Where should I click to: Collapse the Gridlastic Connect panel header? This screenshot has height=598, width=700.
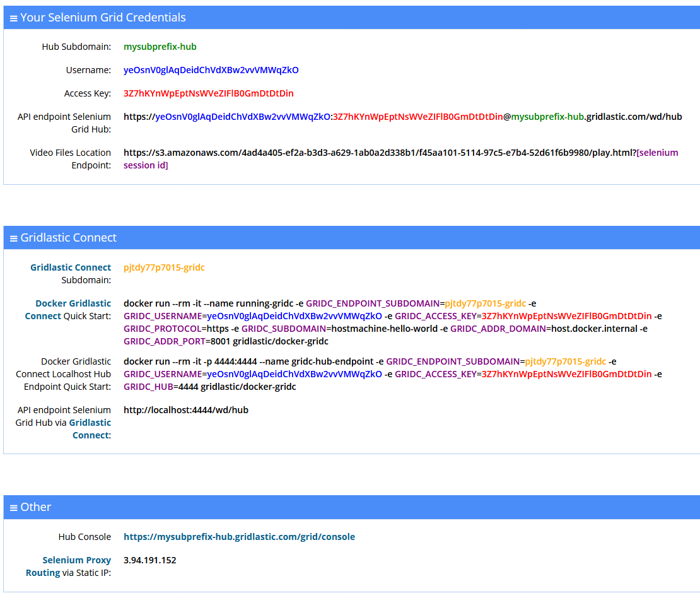click(x=69, y=238)
